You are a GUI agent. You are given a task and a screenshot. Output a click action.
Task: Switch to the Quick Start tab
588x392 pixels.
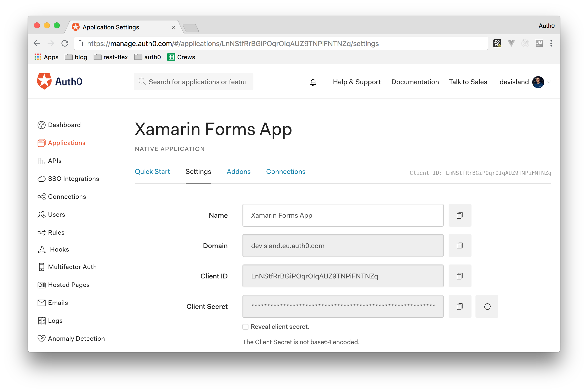(152, 172)
